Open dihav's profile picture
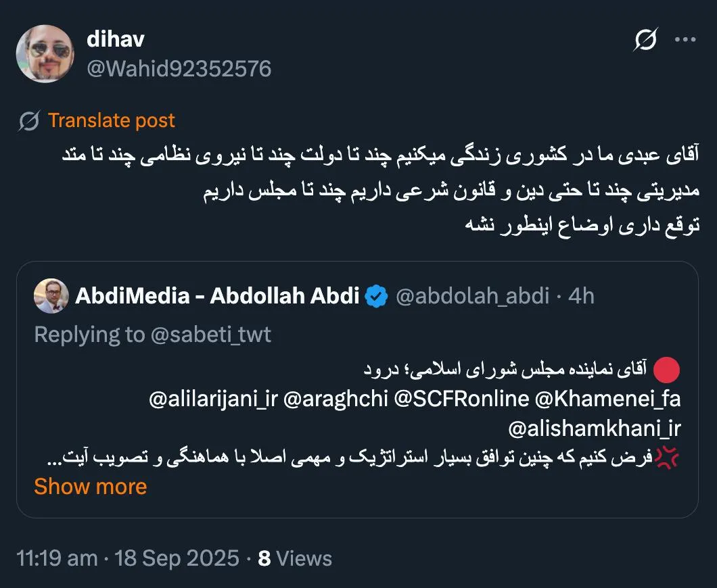Screen dimensions: 717x588 [x=45, y=53]
